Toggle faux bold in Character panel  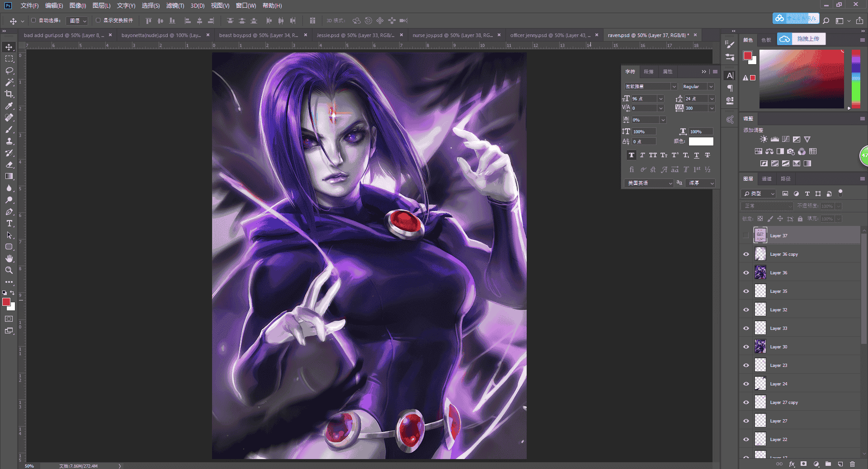tap(631, 155)
